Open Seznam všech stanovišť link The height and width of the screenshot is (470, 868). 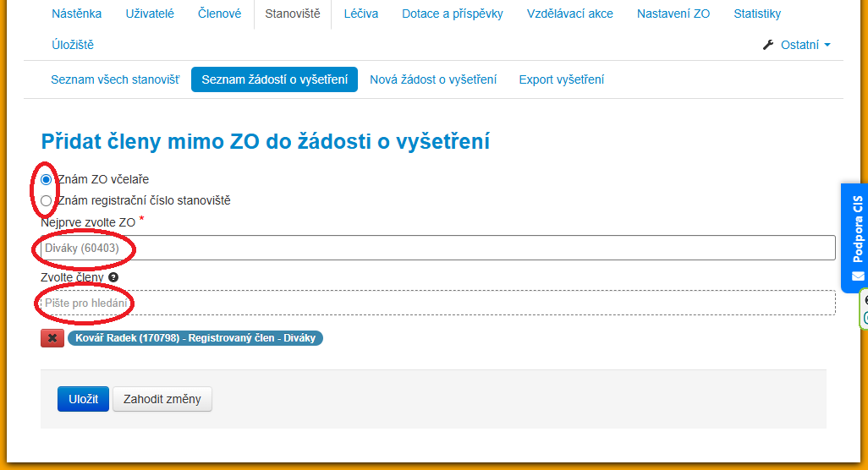pos(115,79)
